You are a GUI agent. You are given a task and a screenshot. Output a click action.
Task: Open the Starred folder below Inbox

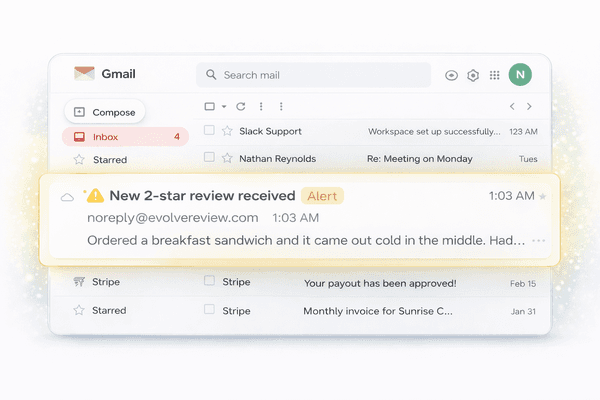110,160
